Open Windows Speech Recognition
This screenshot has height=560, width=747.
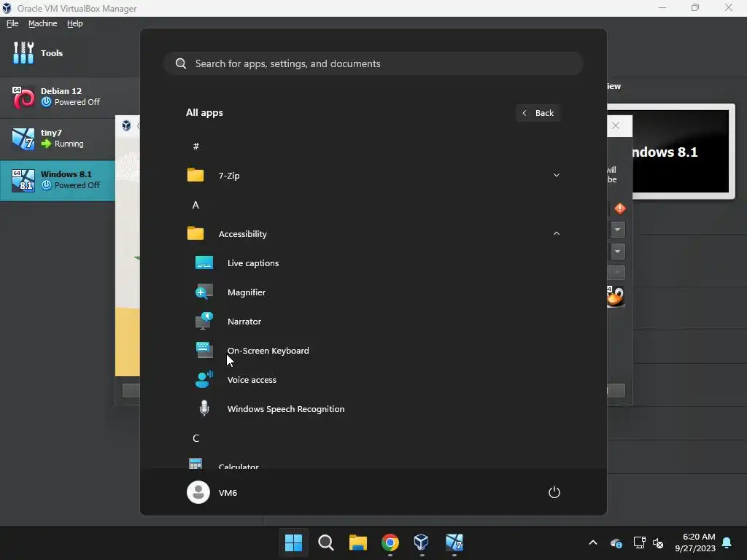tap(374, 408)
